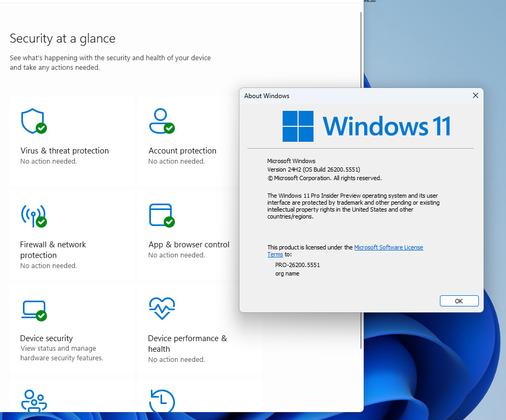Open Device performance & health heart icon
The height and width of the screenshot is (420, 506).
162,308
